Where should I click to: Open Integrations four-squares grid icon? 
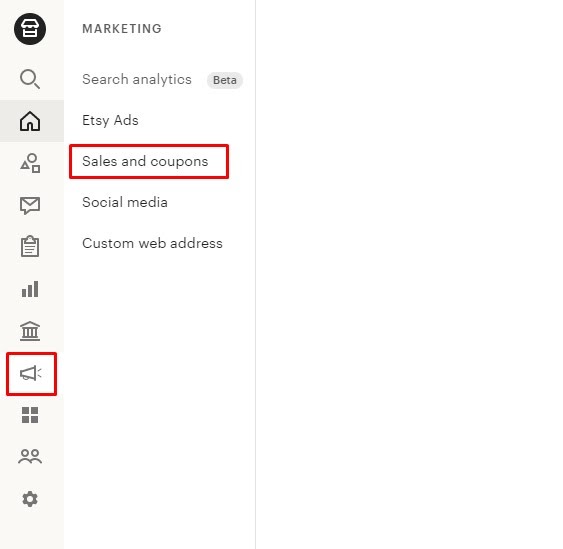pyautogui.click(x=30, y=415)
